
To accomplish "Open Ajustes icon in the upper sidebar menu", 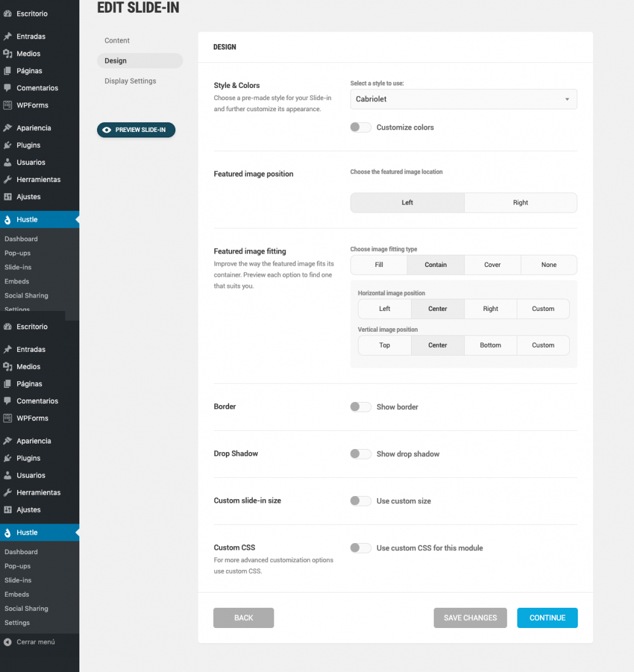I will (x=7, y=196).
